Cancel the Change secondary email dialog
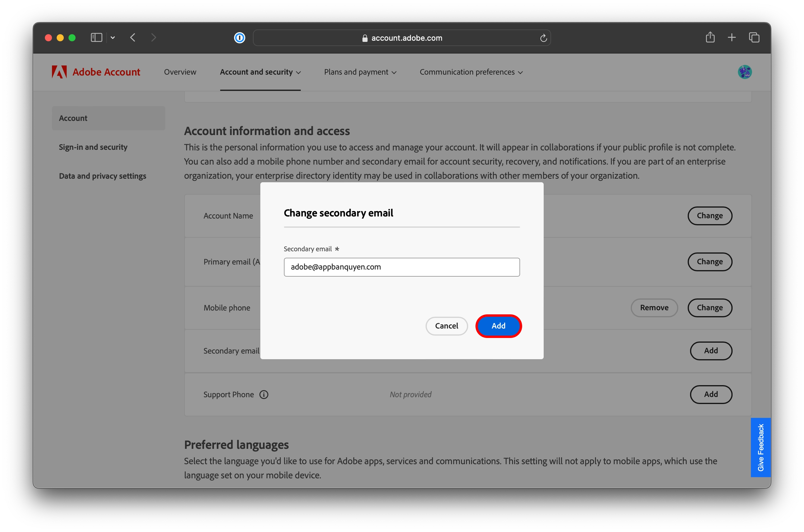Image resolution: width=804 pixels, height=532 pixels. pos(447,326)
